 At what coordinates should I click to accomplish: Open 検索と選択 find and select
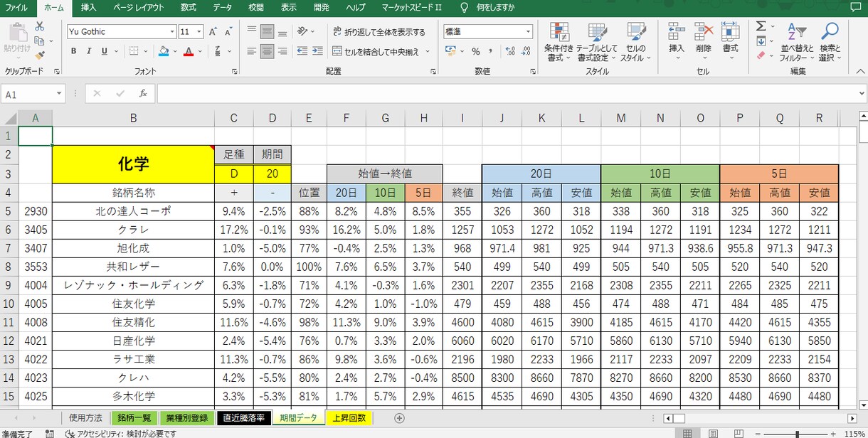click(x=829, y=43)
